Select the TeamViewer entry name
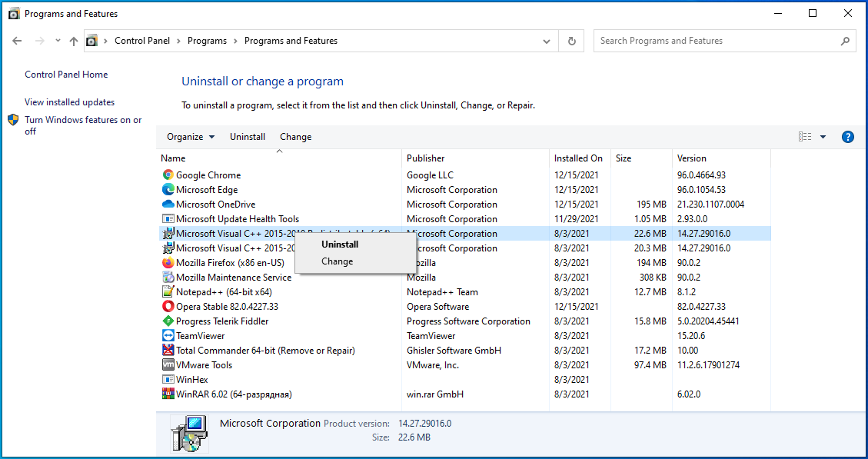 pyautogui.click(x=201, y=336)
